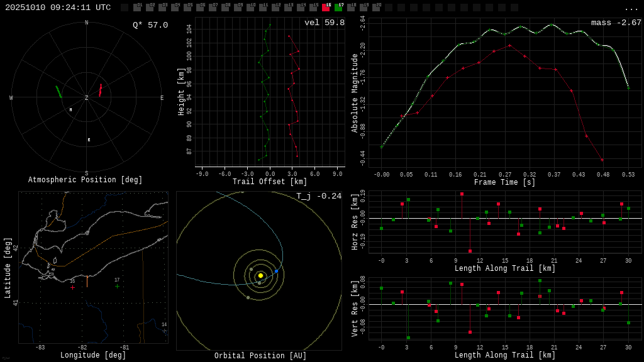Open the three-dots overflow menu
This screenshot has height=362, width=644.
pyautogui.click(x=631, y=8)
